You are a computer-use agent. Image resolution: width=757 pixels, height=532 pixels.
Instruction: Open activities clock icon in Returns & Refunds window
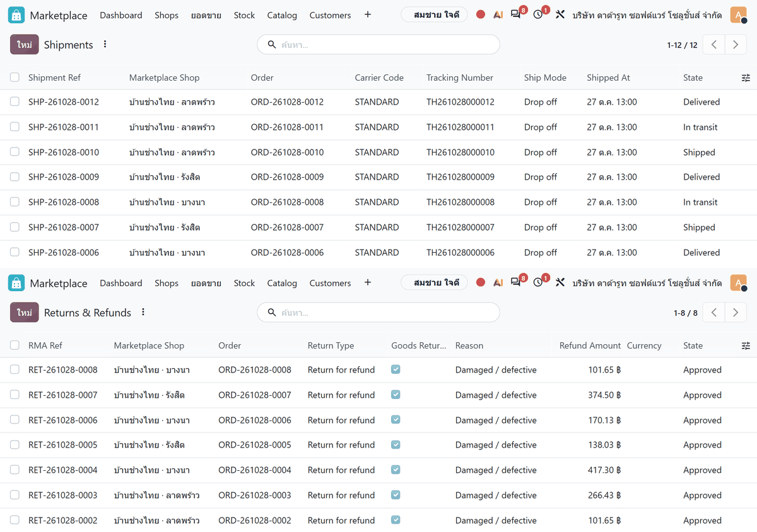point(539,282)
